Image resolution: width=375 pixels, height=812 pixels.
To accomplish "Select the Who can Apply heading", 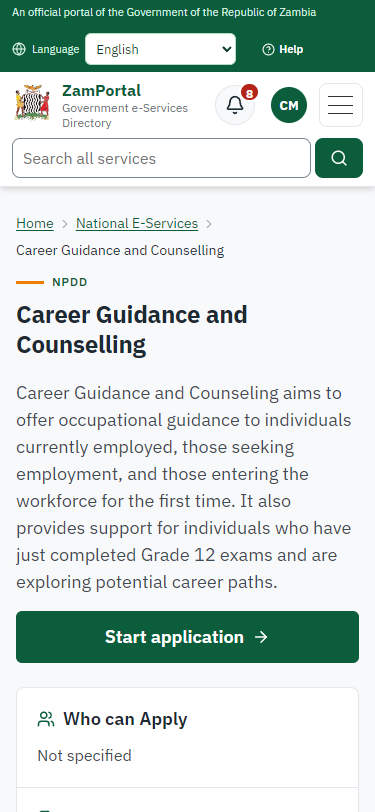I will click(x=125, y=719).
